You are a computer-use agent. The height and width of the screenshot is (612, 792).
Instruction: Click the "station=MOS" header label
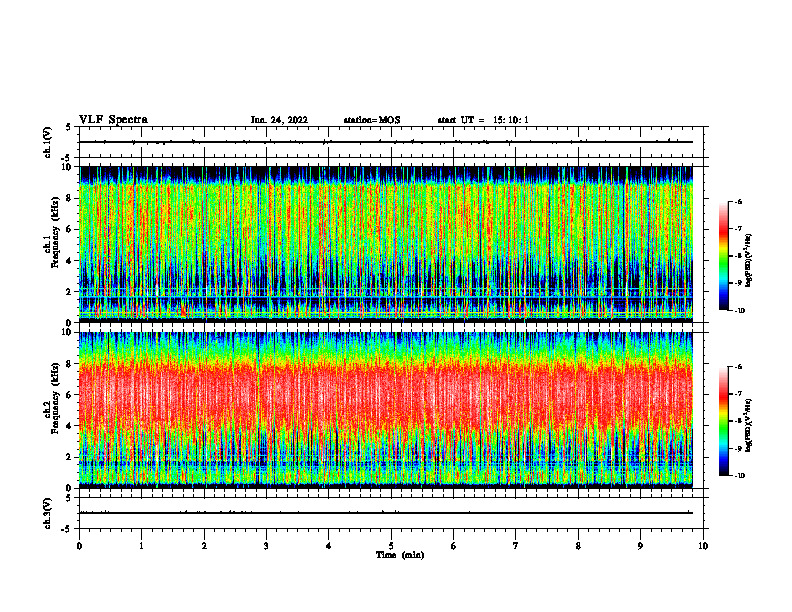click(x=372, y=120)
